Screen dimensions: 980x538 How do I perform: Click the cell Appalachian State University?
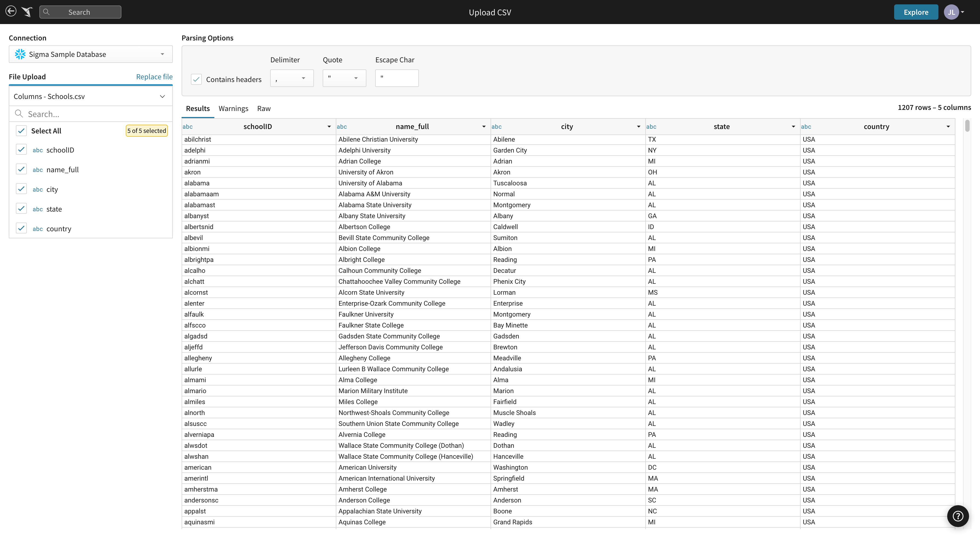(x=413, y=511)
